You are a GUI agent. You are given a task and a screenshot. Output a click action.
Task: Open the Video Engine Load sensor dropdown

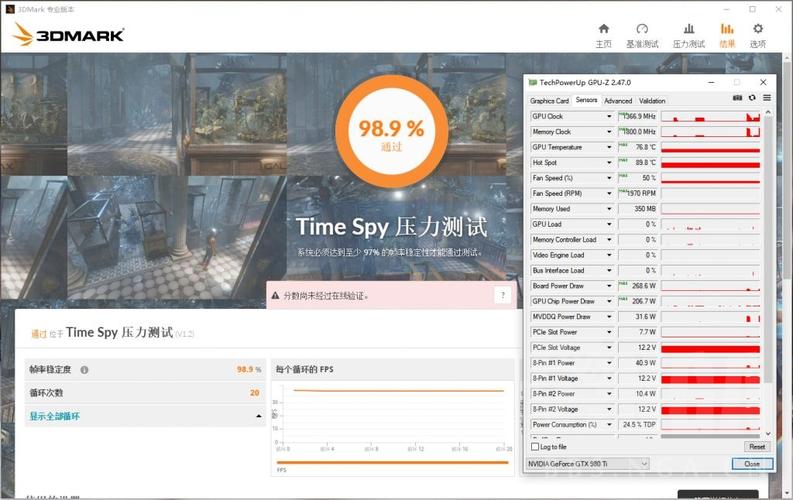click(x=609, y=255)
